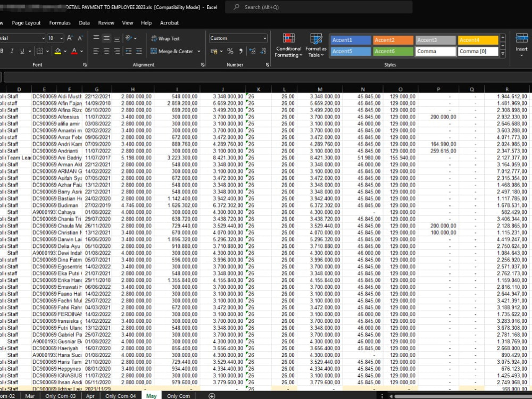The width and height of the screenshot is (532, 399).
Task: Open Format as Table menu
Action: point(316,45)
